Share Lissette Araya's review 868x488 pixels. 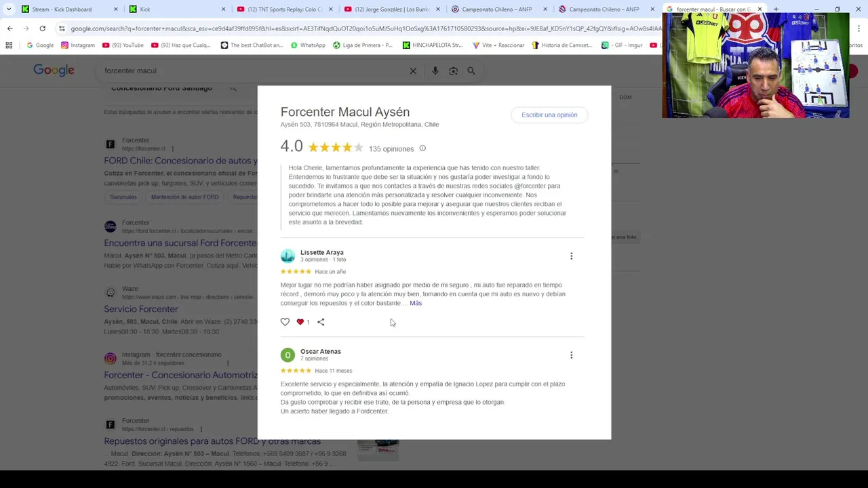tap(321, 322)
